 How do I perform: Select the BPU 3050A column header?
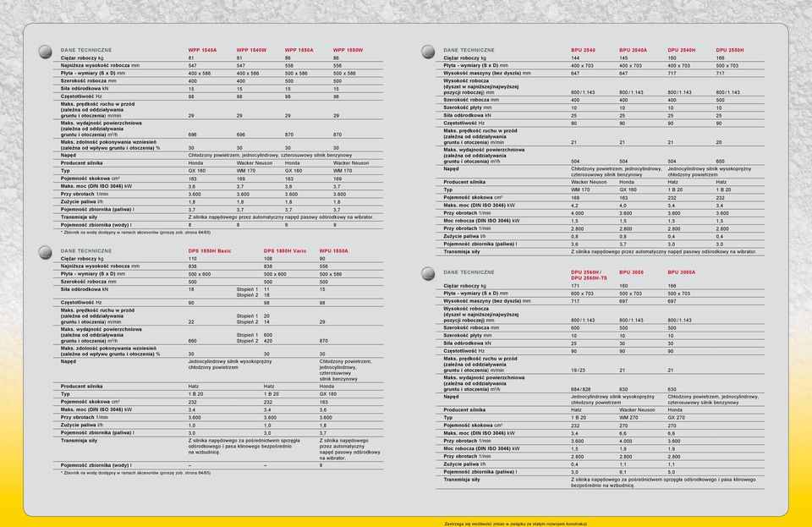pyautogui.click(x=682, y=272)
